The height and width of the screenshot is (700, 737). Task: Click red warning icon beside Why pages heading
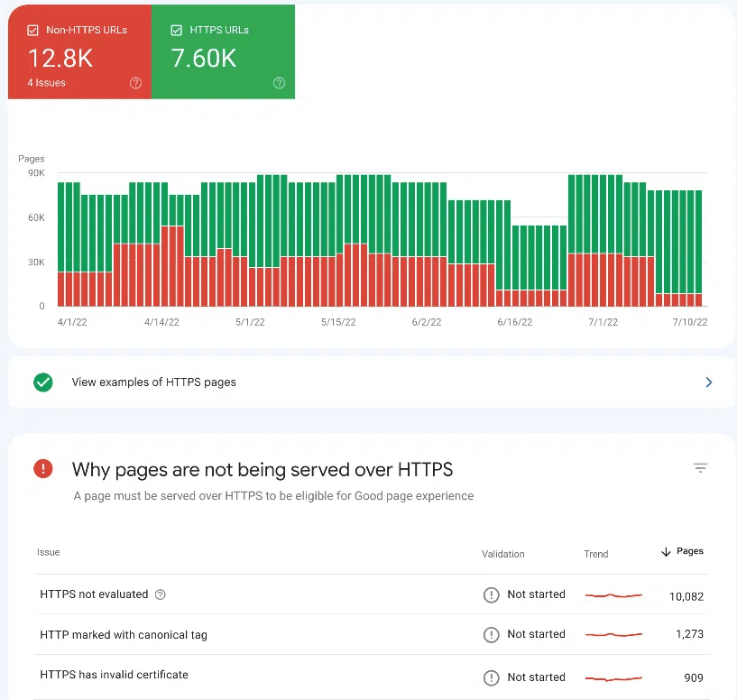43,469
